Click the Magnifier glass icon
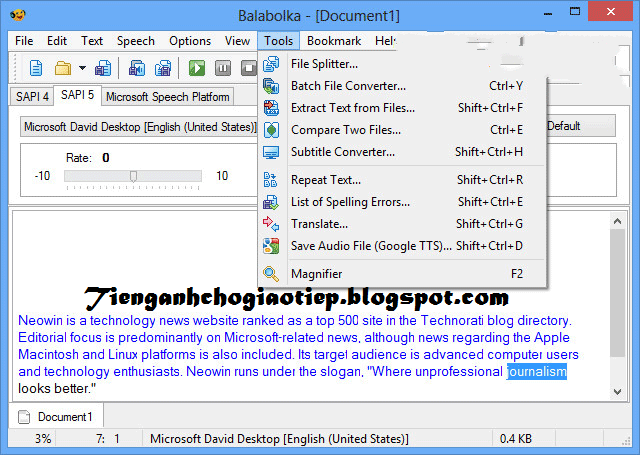Viewport: 640px width, 455px height. (x=271, y=274)
